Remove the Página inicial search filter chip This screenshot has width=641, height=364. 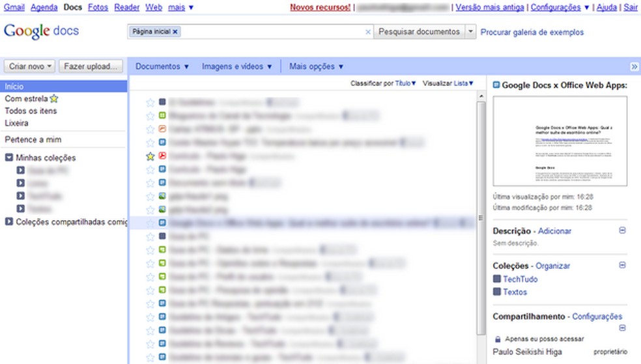tap(175, 31)
